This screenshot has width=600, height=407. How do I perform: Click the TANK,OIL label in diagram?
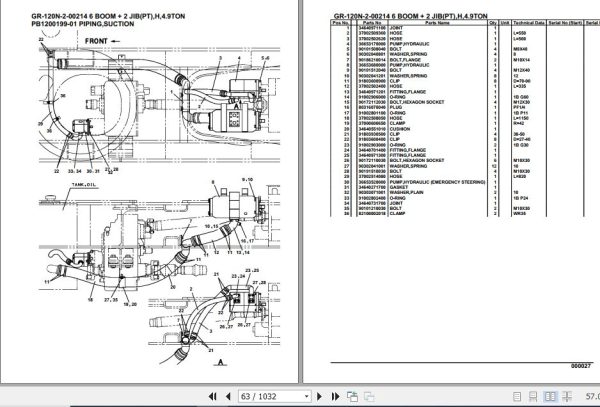point(84,185)
